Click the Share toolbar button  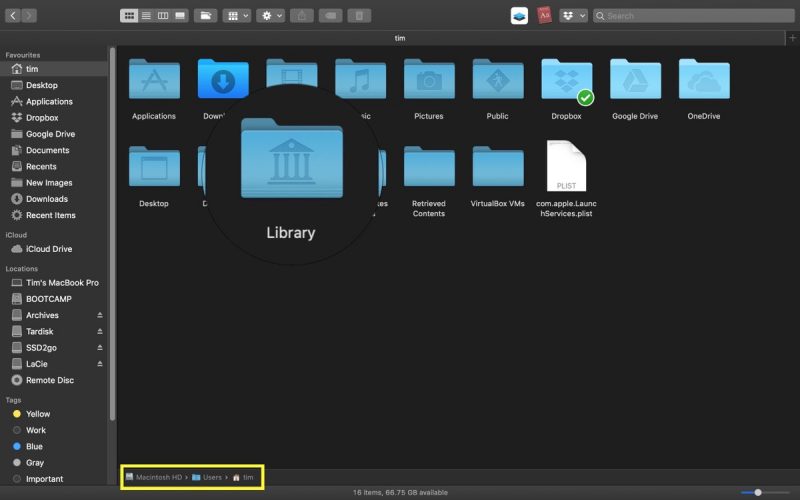[302, 16]
